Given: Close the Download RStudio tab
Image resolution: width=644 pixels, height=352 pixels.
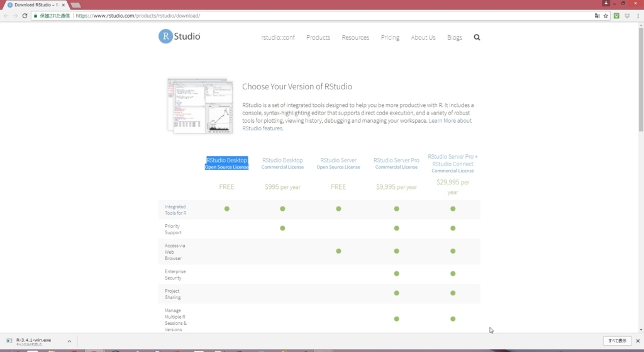Looking at the screenshot, I should (x=64, y=5).
